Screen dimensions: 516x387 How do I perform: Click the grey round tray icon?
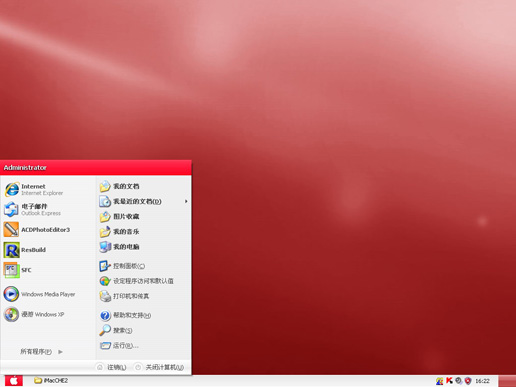(x=459, y=380)
